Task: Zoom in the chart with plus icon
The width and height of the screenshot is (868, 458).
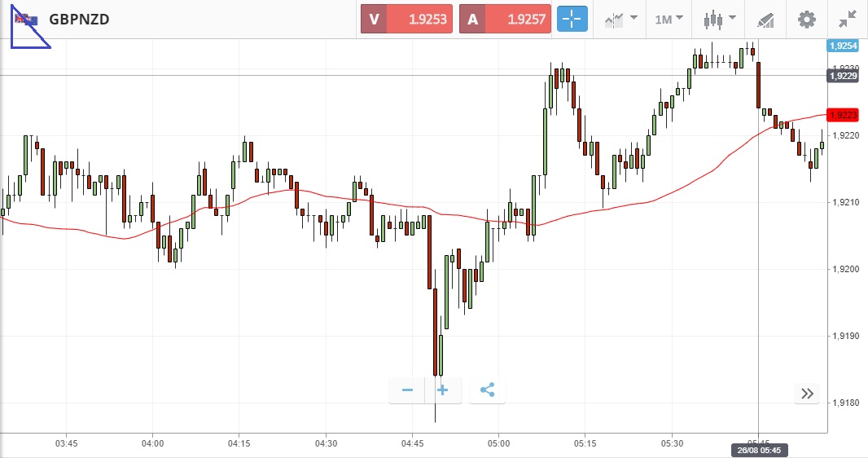Action: pos(443,390)
